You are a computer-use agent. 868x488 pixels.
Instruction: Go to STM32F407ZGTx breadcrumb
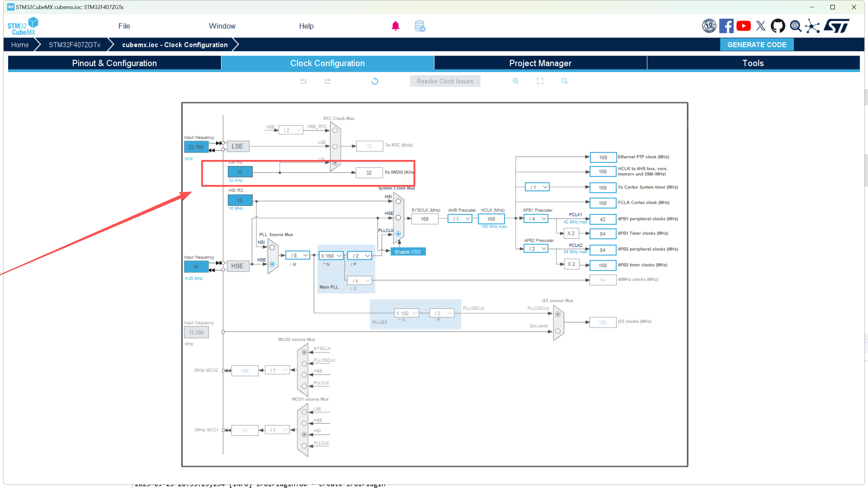74,45
